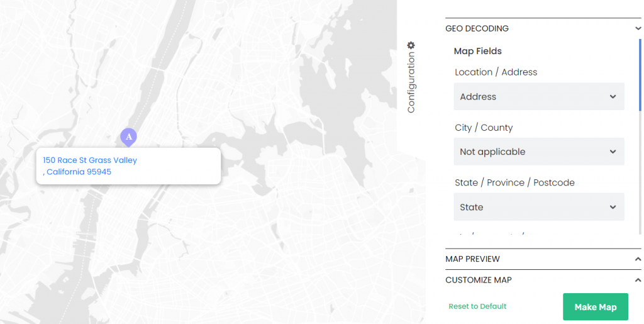This screenshot has height=324, width=644.
Task: Open the State / Province / Postcode dropdown
Action: (538, 208)
